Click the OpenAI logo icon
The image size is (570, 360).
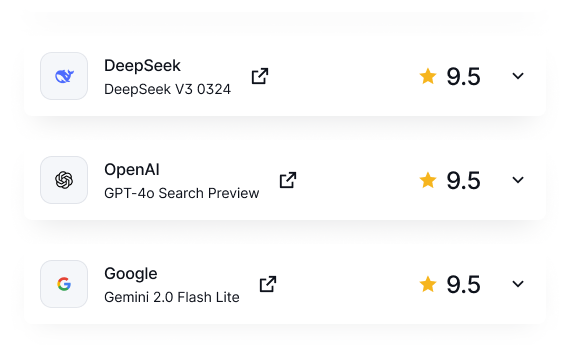coord(64,180)
